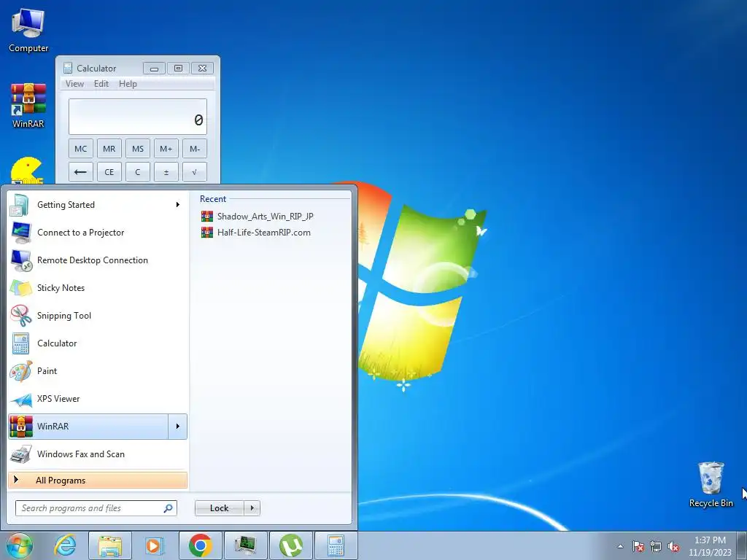Click the Action Center flag icon
Viewport: 747px width, 560px height.
(638, 546)
